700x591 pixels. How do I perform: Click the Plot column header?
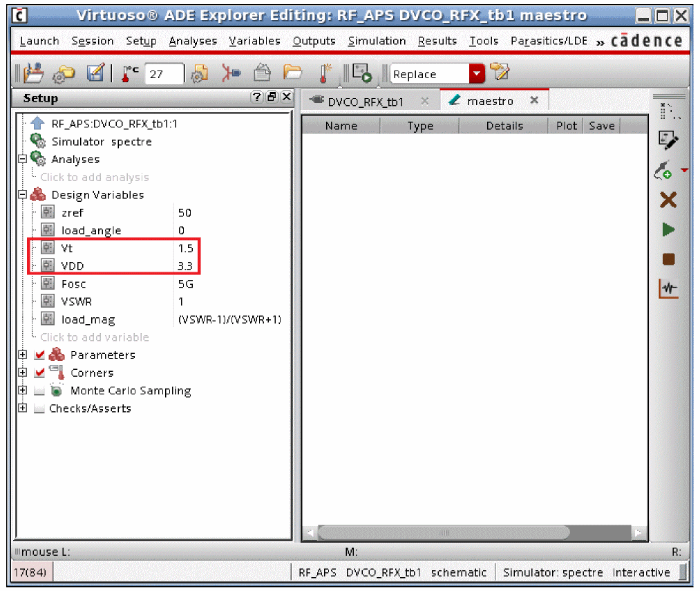coord(566,126)
